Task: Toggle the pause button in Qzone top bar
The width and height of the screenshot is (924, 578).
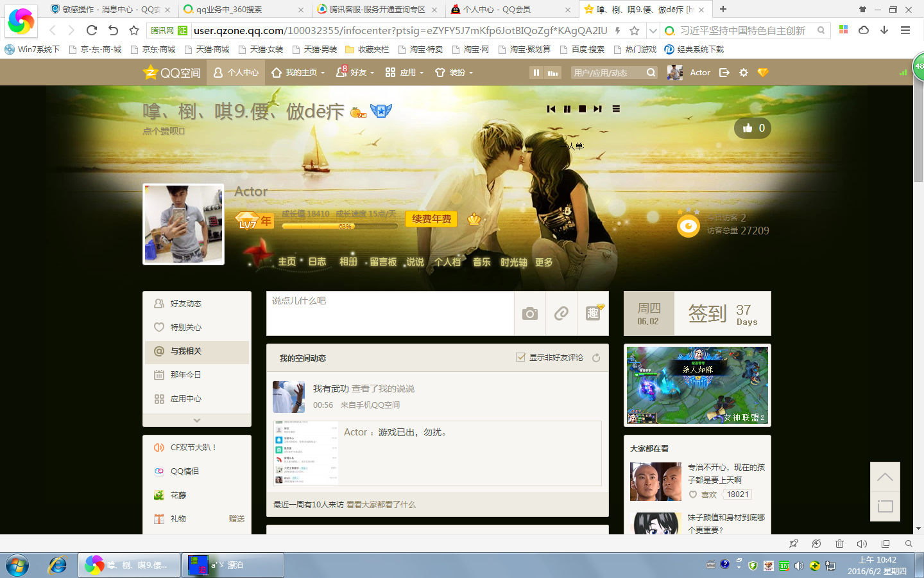Action: coord(536,73)
